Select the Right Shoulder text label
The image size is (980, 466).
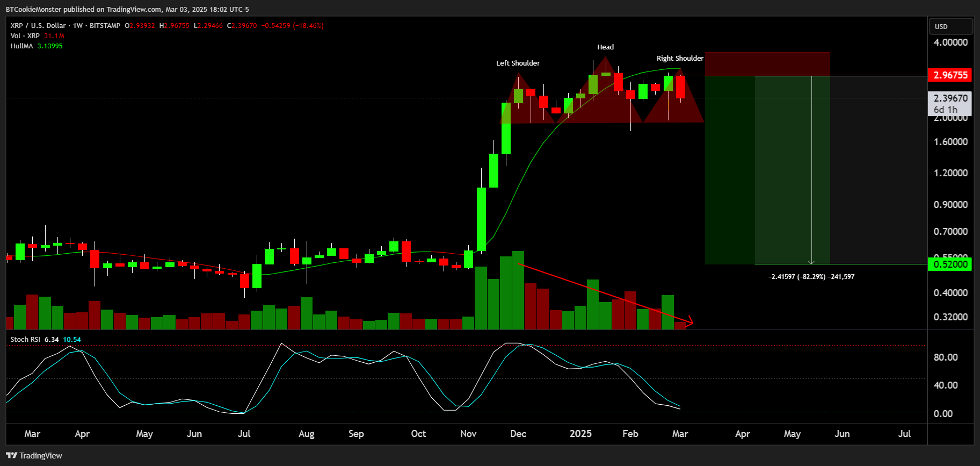click(x=680, y=58)
